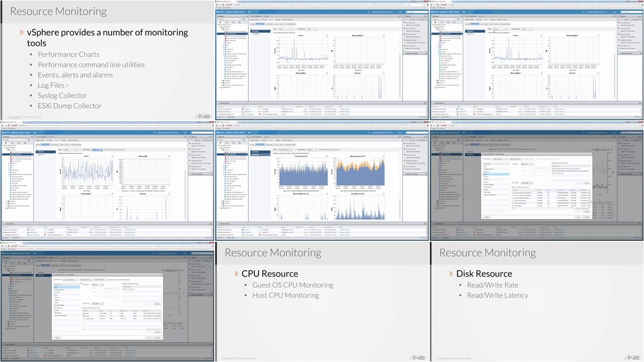This screenshot has height=362, width=644.
Task: Open Chart Options thumbnail with CPU metric selected
Action: point(107,301)
